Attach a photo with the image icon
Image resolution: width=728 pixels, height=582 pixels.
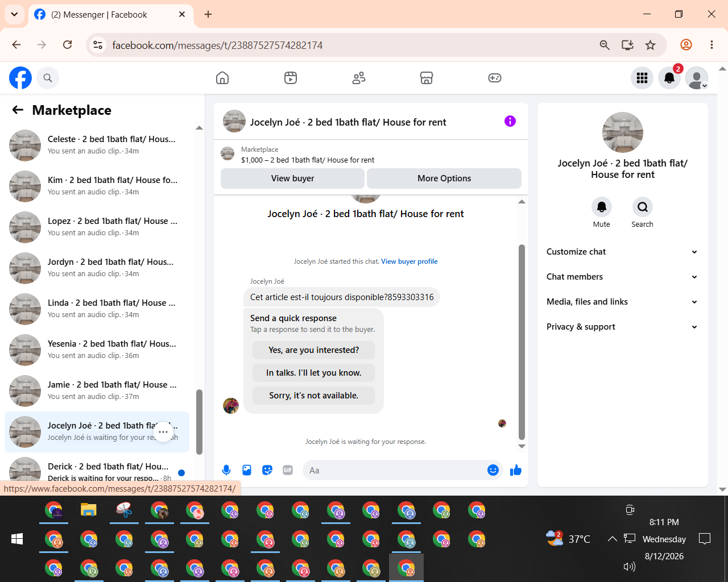pyautogui.click(x=247, y=470)
